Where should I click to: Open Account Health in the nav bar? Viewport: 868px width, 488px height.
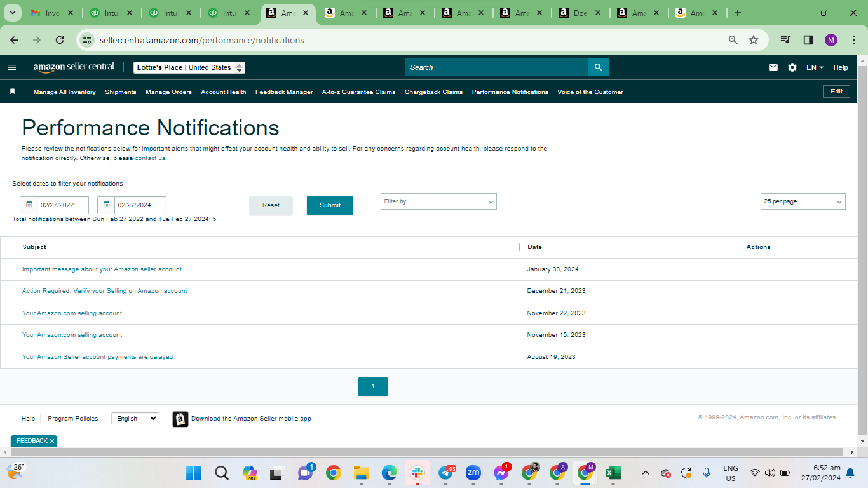(x=224, y=92)
